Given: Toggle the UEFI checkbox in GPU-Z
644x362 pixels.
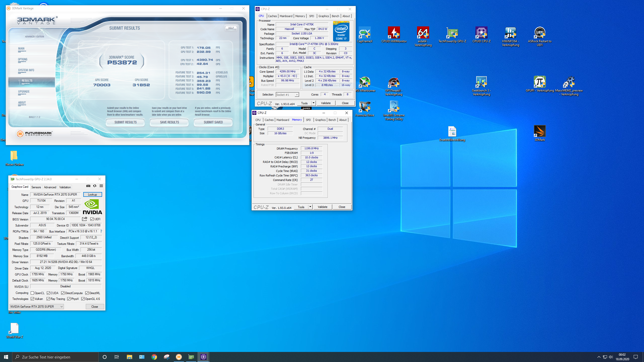Looking at the screenshot, I should (92, 219).
